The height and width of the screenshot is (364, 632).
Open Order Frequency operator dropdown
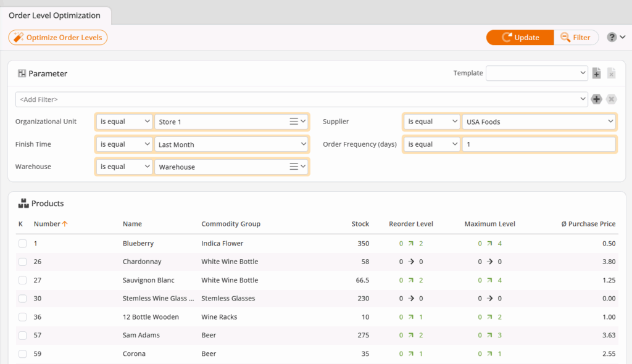pyautogui.click(x=431, y=144)
